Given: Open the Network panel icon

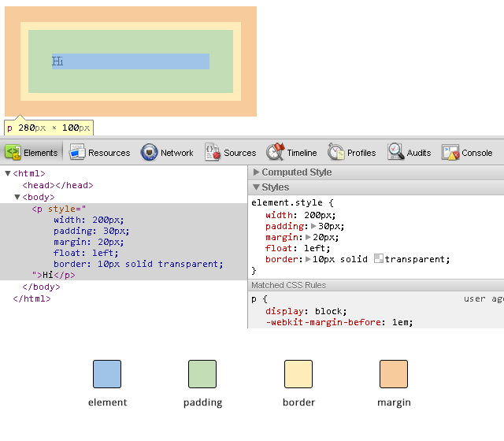Looking at the screenshot, I should coord(149,152).
